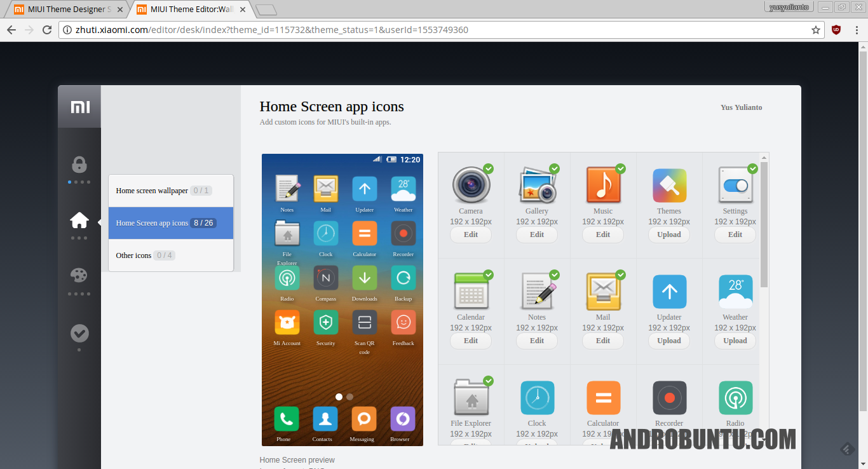Click the MI logo at top of sidebar
This screenshot has height=469, width=868.
(79, 107)
